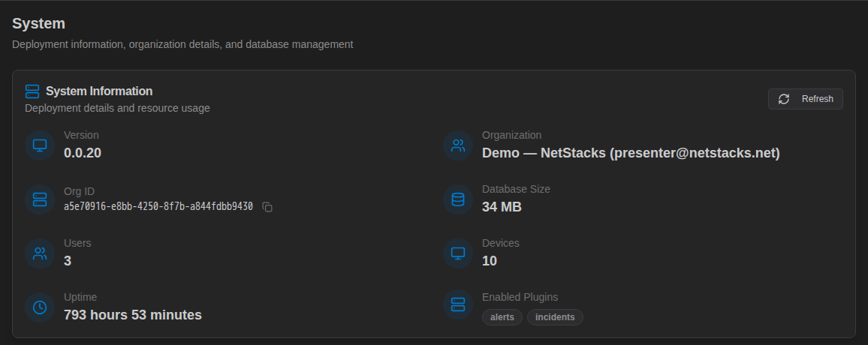Click the Organization people icon
Image resolution: width=868 pixels, height=345 pixels.
[x=458, y=145]
